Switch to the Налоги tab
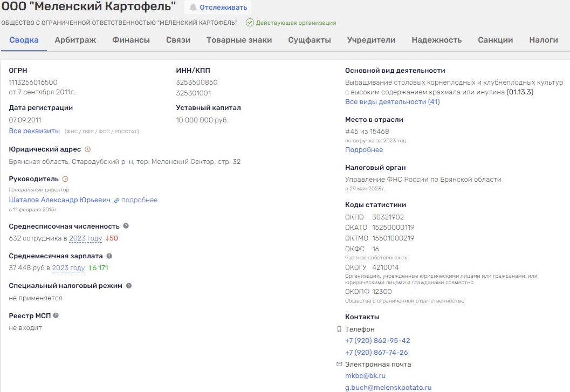The image size is (570, 392). 544,40
